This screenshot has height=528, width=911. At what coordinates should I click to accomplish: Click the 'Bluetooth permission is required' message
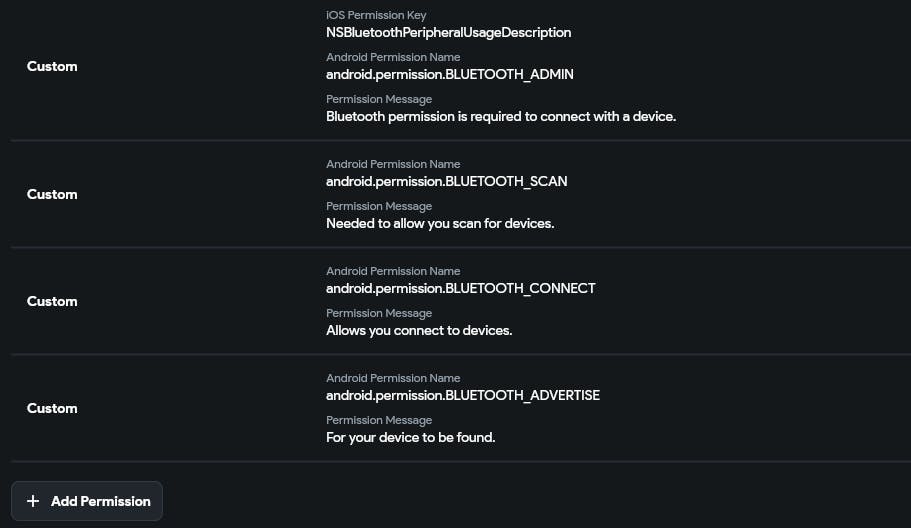pos(501,116)
